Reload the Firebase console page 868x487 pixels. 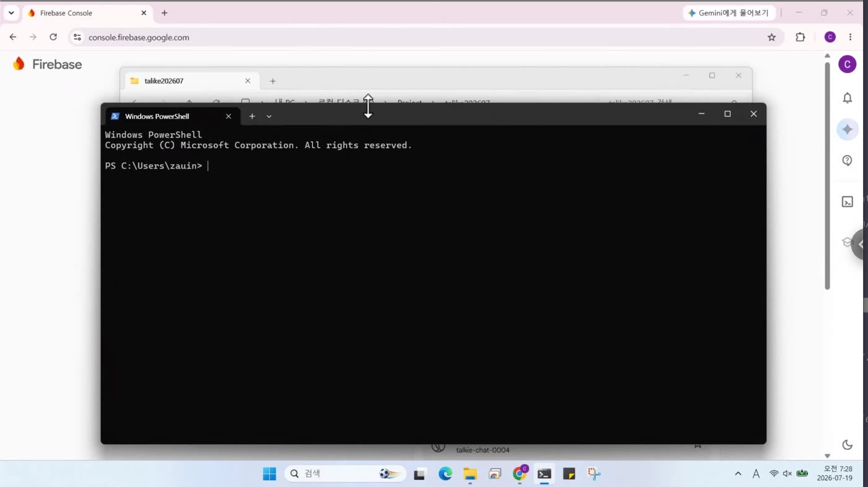click(53, 37)
